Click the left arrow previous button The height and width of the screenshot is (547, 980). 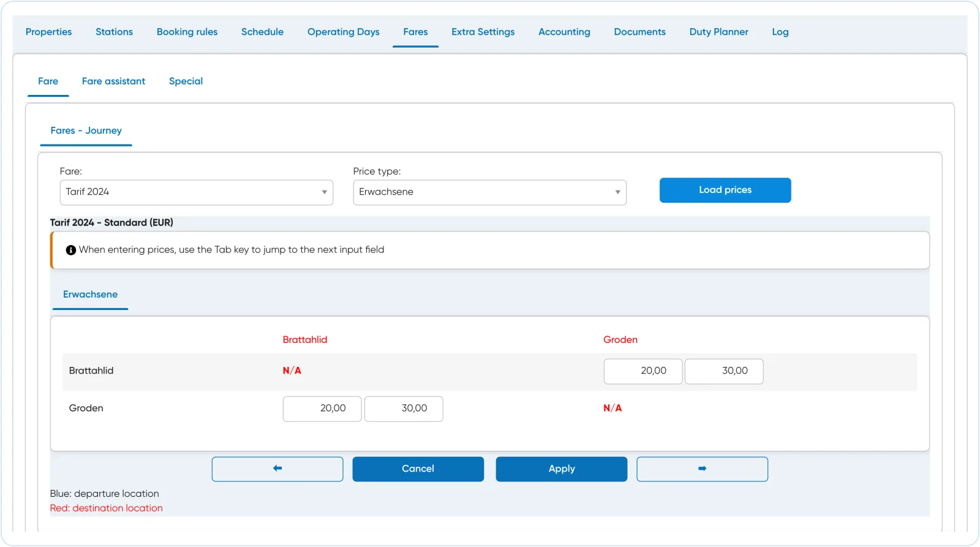coord(277,469)
